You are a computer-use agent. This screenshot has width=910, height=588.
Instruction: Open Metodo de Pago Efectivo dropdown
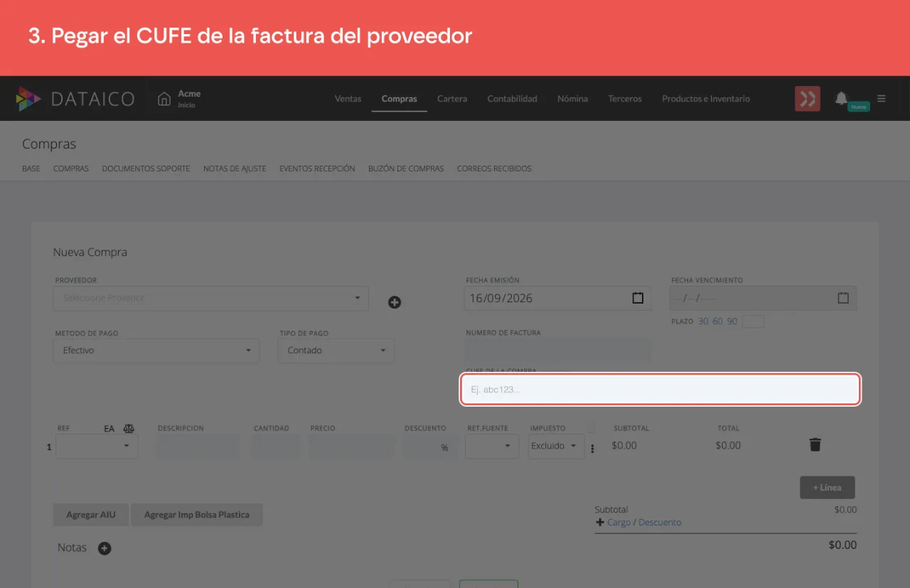pyautogui.click(x=156, y=351)
